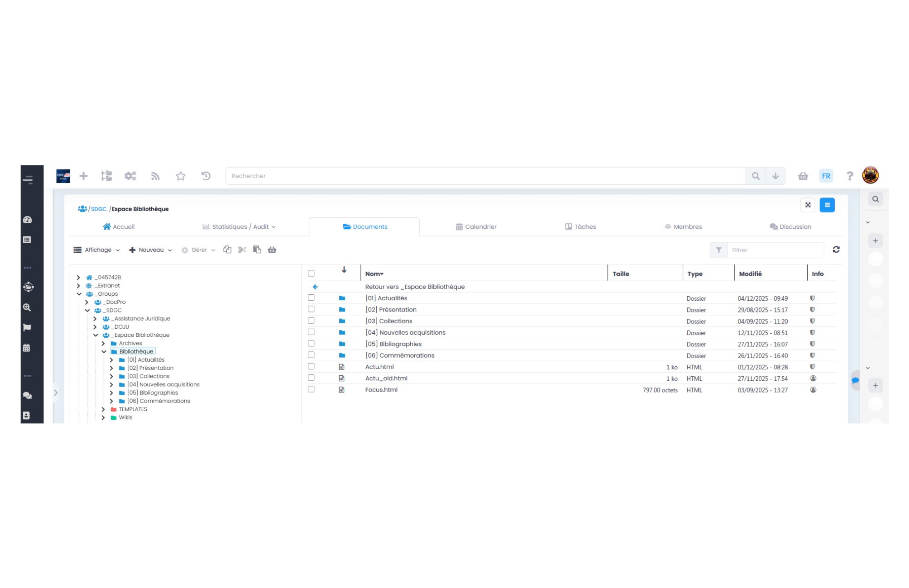Click the RSS feed icon in top toolbar
909x588 pixels.
(155, 176)
